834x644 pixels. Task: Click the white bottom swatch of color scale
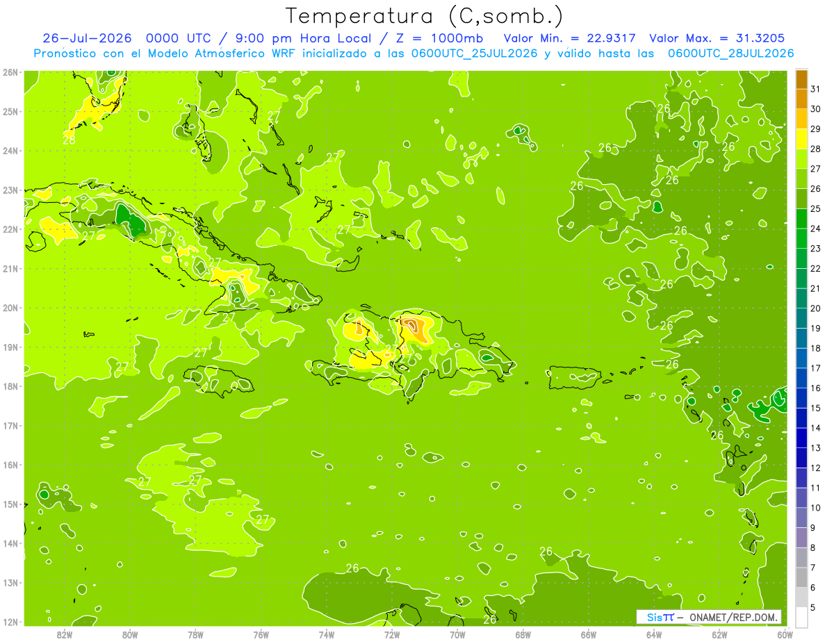click(x=801, y=618)
